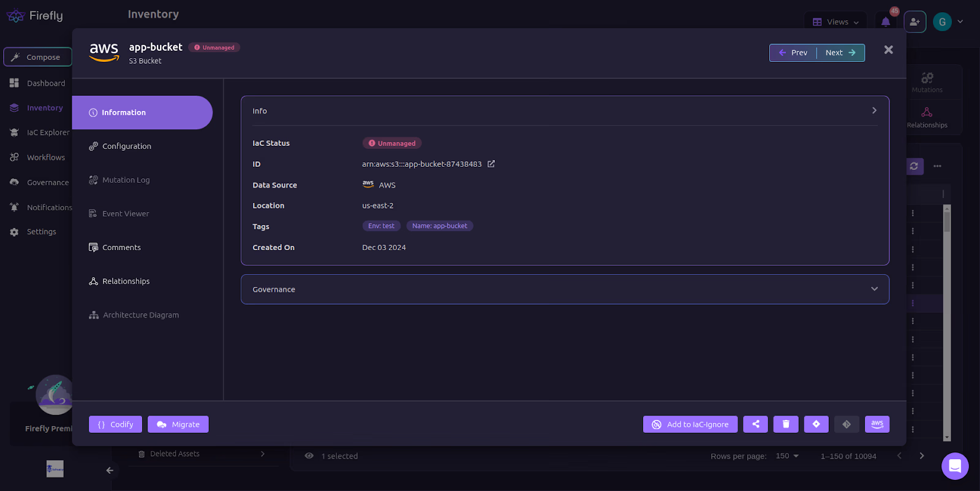This screenshot has height=491, width=980.
Task: Open the Views dropdown
Action: point(836,22)
